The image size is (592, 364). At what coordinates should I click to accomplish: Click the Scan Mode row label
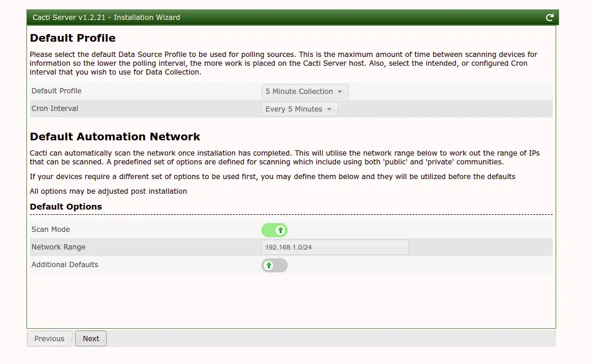51,230
